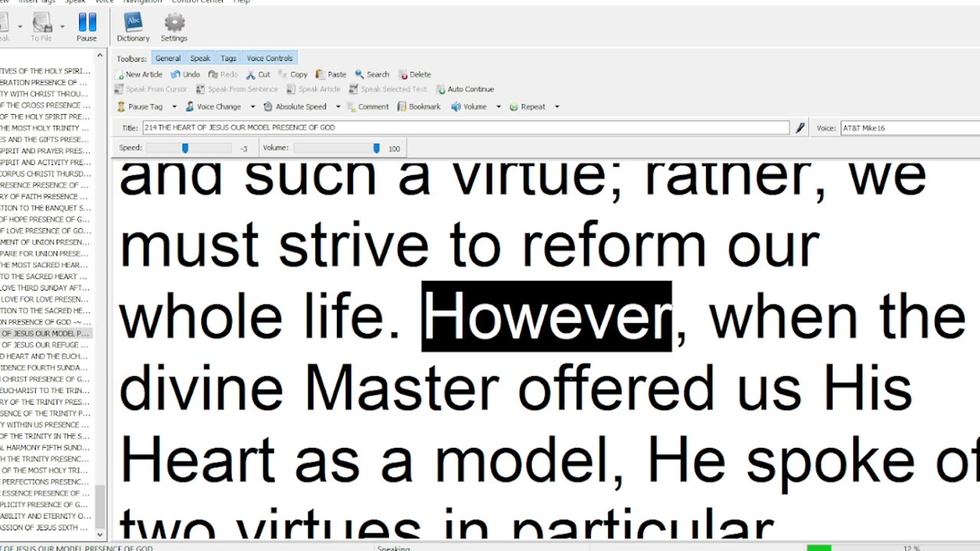
Task: Click the pen icon beside Title field
Action: click(x=800, y=128)
